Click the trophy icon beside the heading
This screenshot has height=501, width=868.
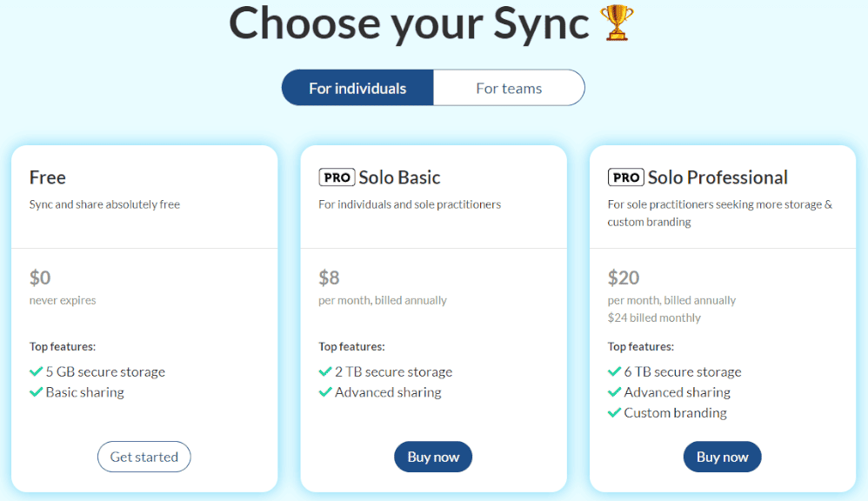(x=618, y=24)
